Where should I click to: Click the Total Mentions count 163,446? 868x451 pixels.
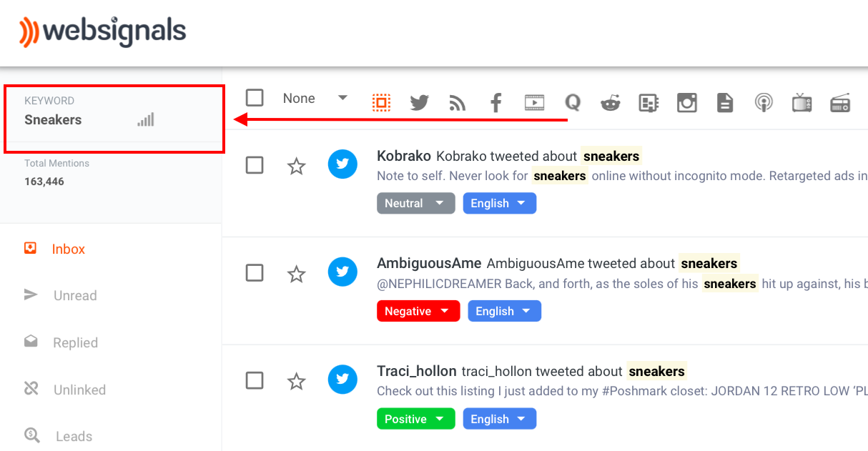coord(44,182)
